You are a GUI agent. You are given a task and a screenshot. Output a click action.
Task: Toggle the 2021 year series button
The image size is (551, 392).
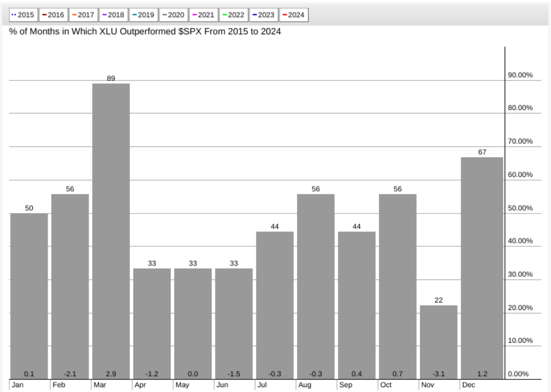click(x=204, y=15)
